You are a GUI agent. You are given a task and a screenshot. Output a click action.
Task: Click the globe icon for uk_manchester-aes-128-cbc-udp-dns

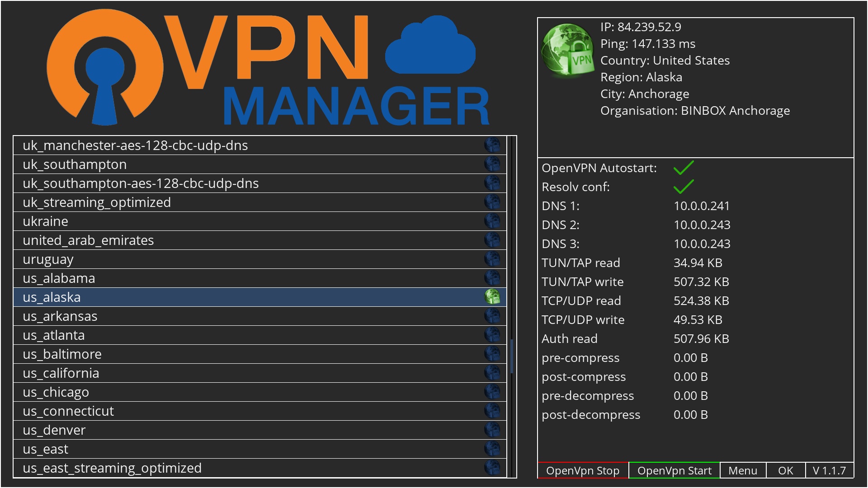492,145
